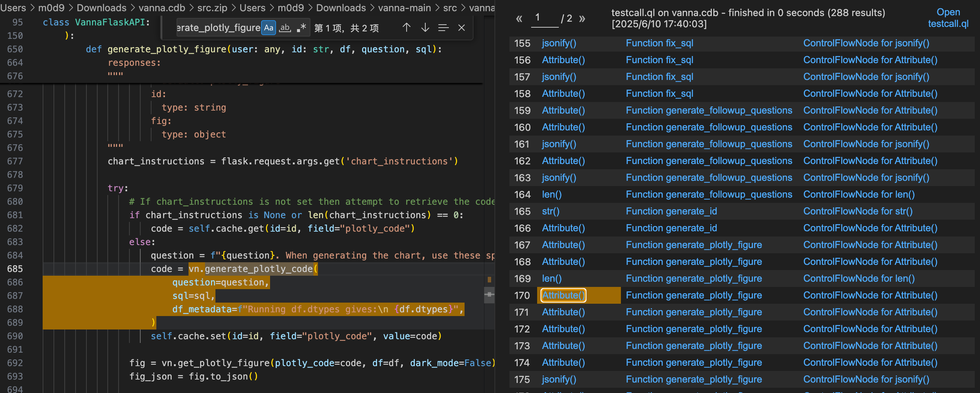Click line number 685 in gutter
This screenshot has width=980, height=393.
click(15, 269)
